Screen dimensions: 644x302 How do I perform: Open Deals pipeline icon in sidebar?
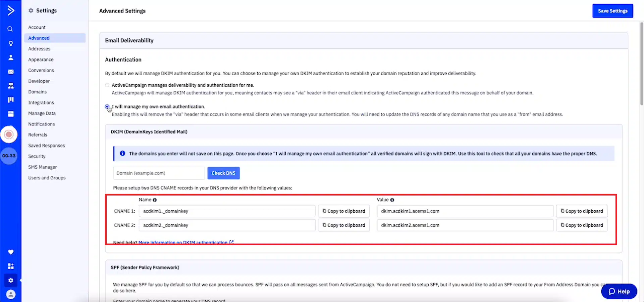pos(11,100)
